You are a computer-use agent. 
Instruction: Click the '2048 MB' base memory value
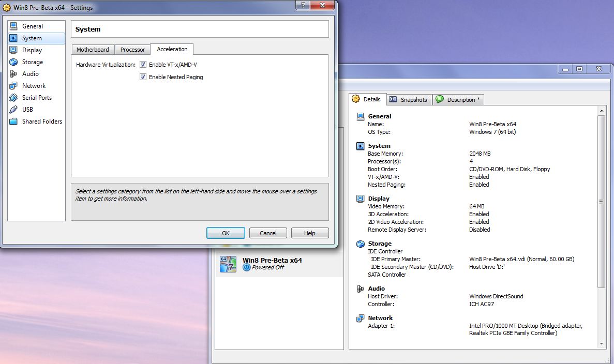pos(480,154)
